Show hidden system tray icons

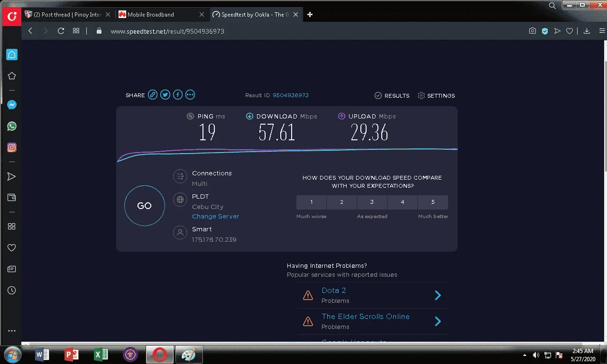click(524, 355)
